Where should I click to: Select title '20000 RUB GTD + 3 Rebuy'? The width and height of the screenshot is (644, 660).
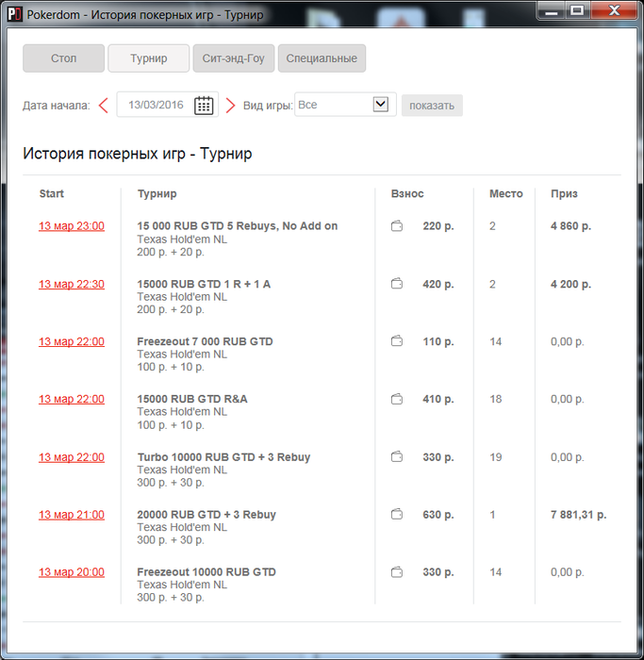pos(206,515)
